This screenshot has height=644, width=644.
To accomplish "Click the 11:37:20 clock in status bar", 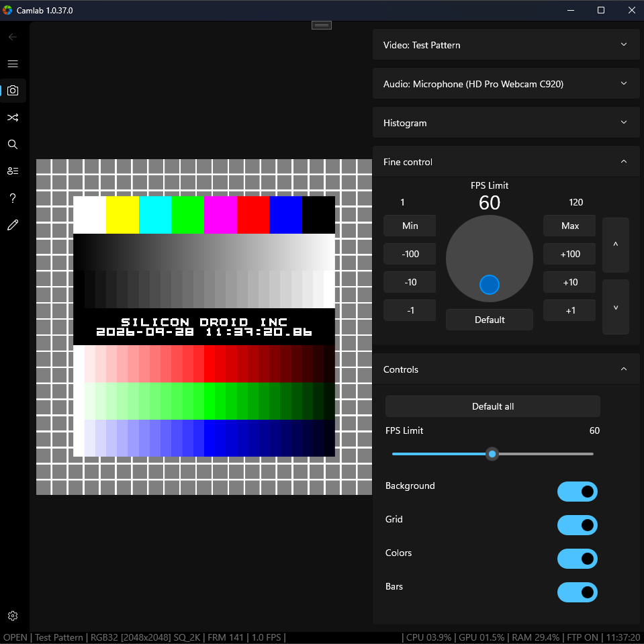I will (623, 637).
